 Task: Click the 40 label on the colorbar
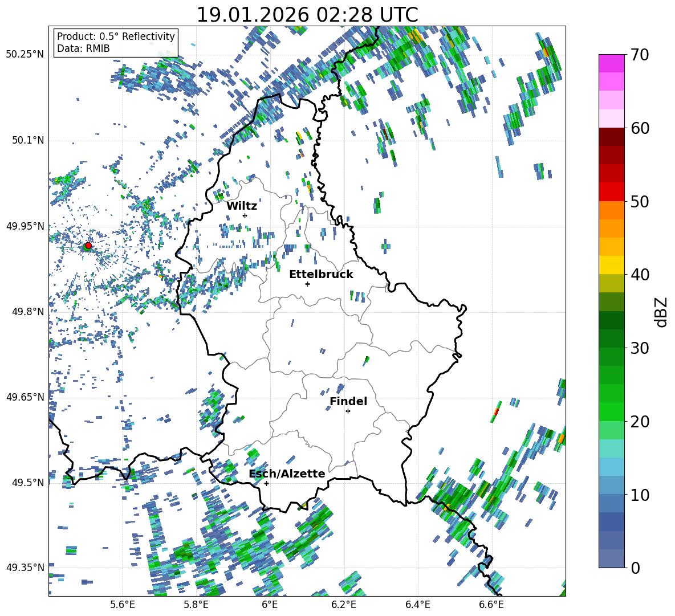[640, 275]
